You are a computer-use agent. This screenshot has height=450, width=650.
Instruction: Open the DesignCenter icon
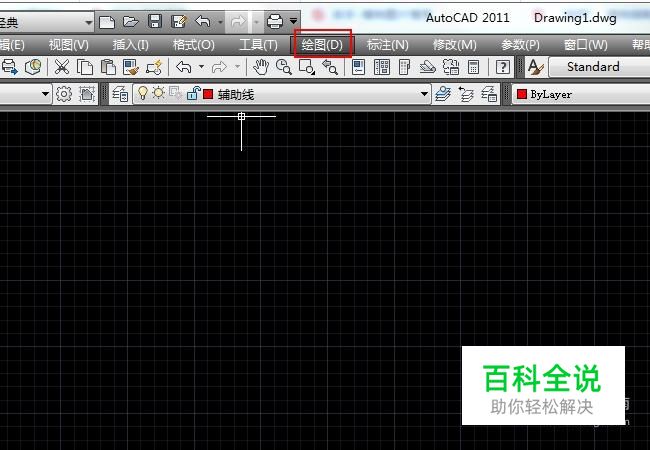tap(381, 67)
